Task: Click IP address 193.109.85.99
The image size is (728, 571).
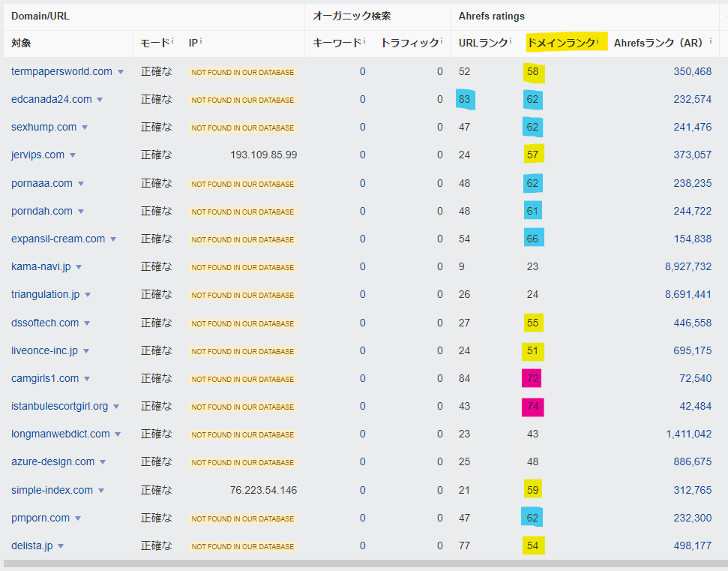Action: pyautogui.click(x=263, y=155)
